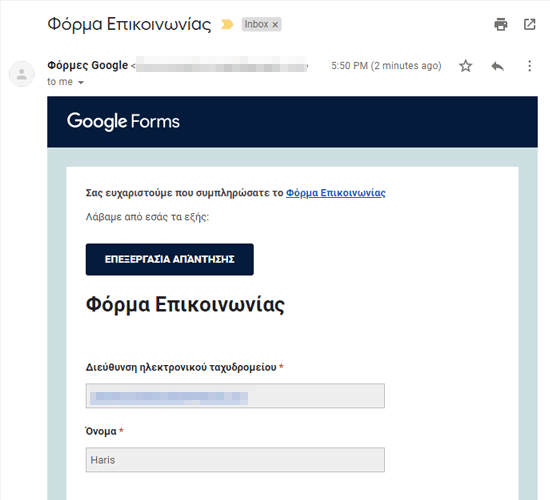Open the Φόρμα Επικοινωνίας hyperlink
Viewport: 550px width, 500px height.
pyautogui.click(x=336, y=193)
